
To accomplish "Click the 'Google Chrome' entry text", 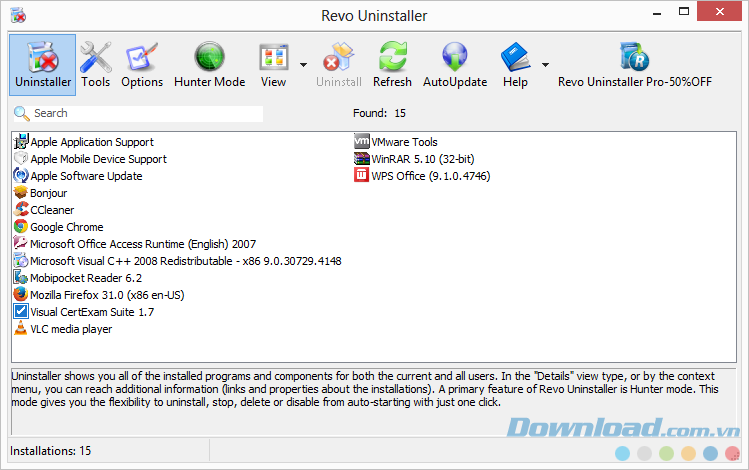I will click(x=67, y=227).
